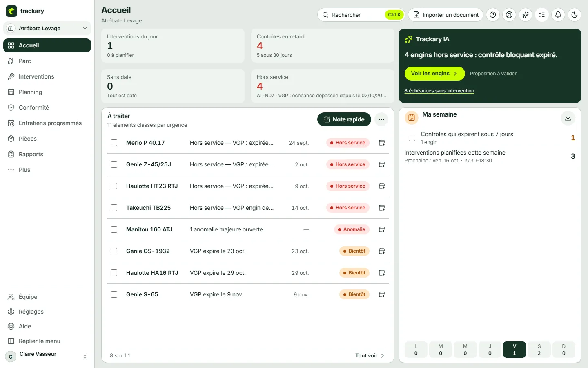Open the Interventions du jour card
The width and height of the screenshot is (588, 368).
(173, 45)
